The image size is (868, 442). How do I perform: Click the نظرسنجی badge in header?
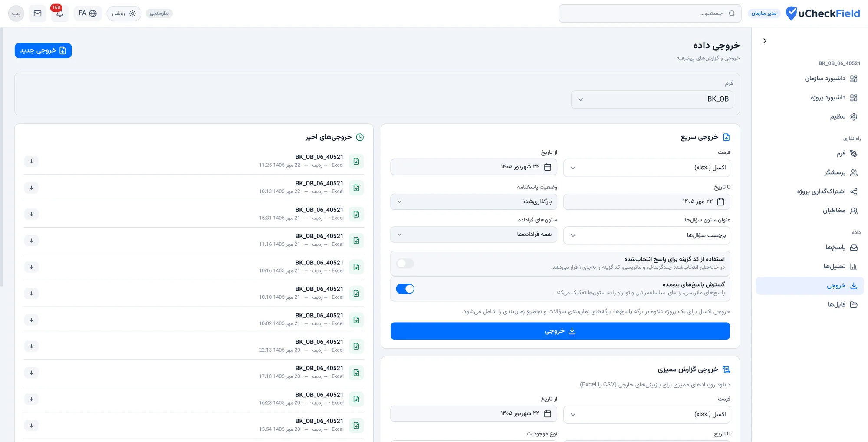[x=159, y=13]
